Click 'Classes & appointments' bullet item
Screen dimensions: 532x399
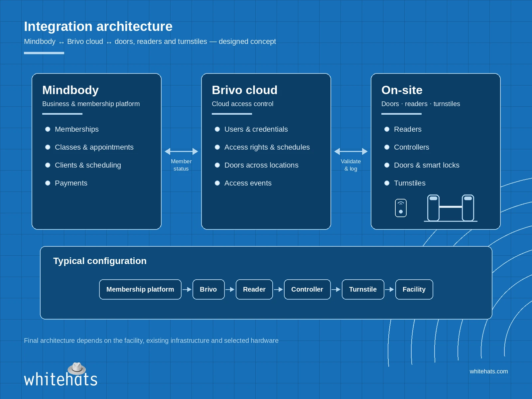click(x=89, y=147)
